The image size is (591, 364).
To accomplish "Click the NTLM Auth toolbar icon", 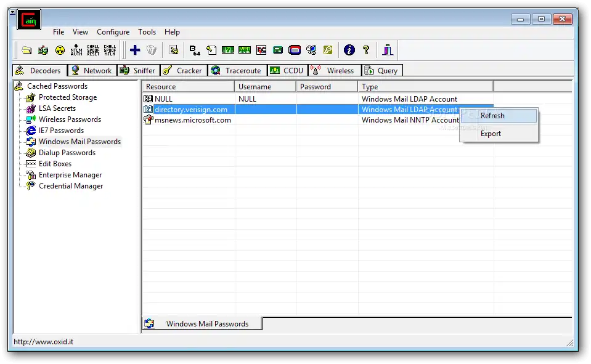I will click(76, 50).
